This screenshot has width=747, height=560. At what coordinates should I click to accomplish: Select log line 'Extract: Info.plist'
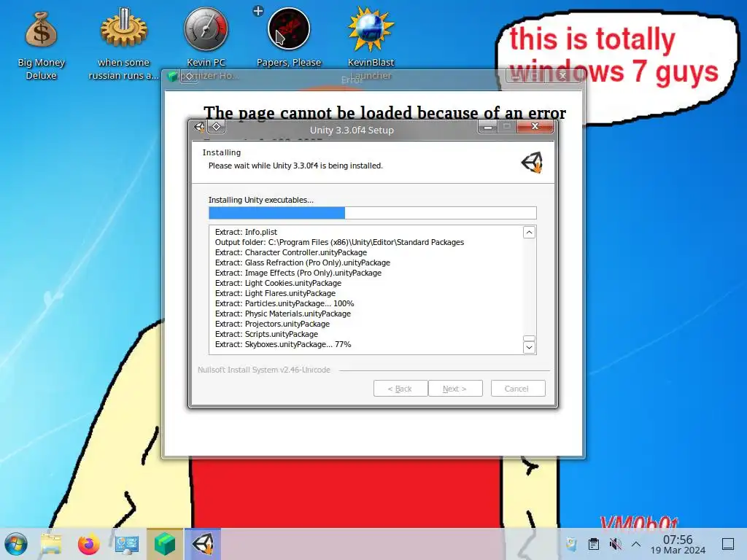click(246, 232)
